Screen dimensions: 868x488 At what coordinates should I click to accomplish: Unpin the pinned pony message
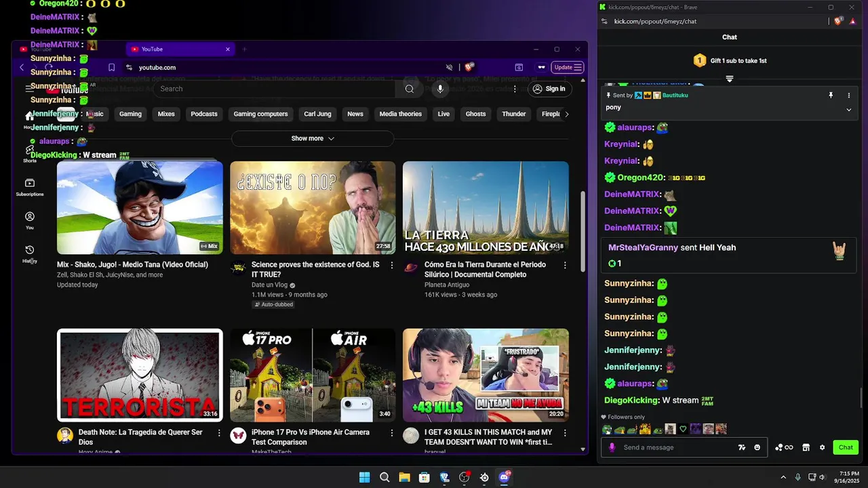click(831, 96)
